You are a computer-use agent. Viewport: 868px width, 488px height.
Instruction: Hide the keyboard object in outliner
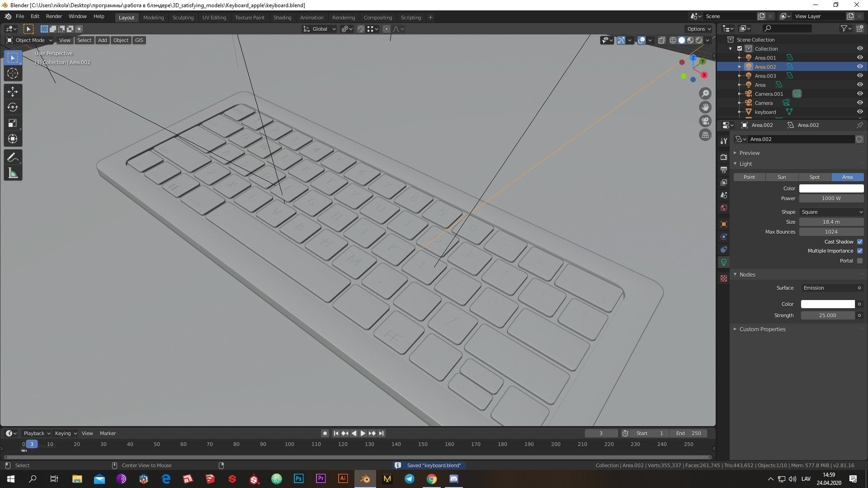[x=860, y=112]
